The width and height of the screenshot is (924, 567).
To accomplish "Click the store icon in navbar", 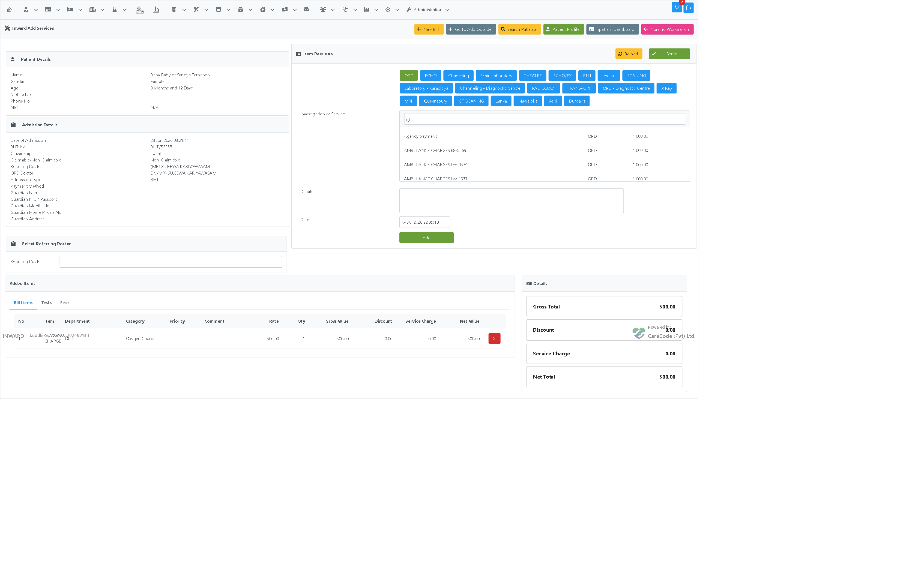I will click(219, 10).
